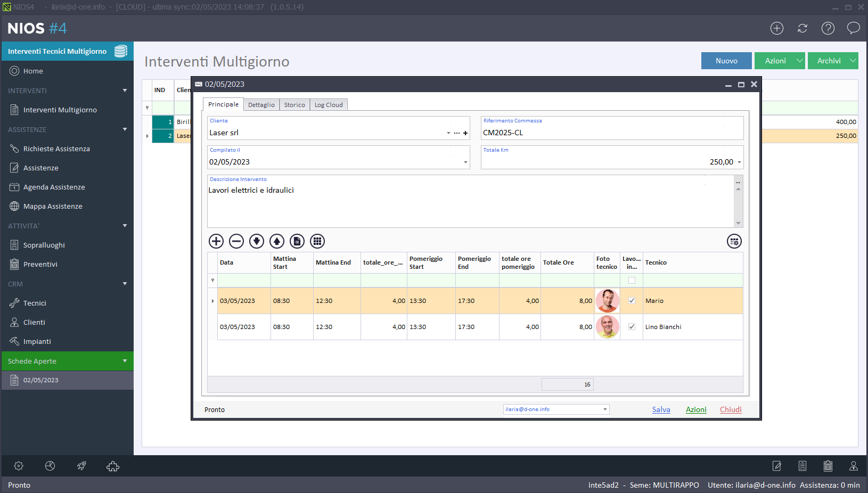Click the settings gear icon at bottom left
Viewport: 868px width, 493px height.
(x=19, y=466)
